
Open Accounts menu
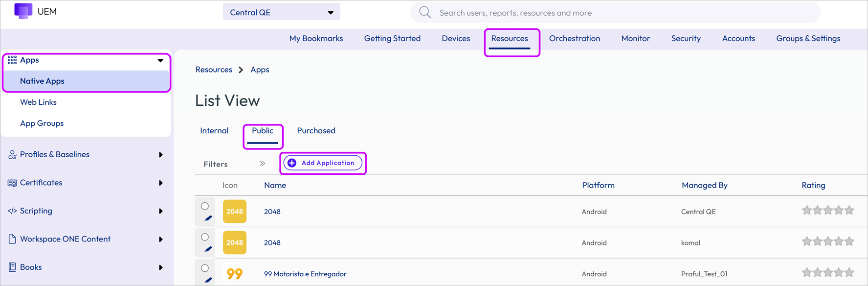pyautogui.click(x=738, y=38)
